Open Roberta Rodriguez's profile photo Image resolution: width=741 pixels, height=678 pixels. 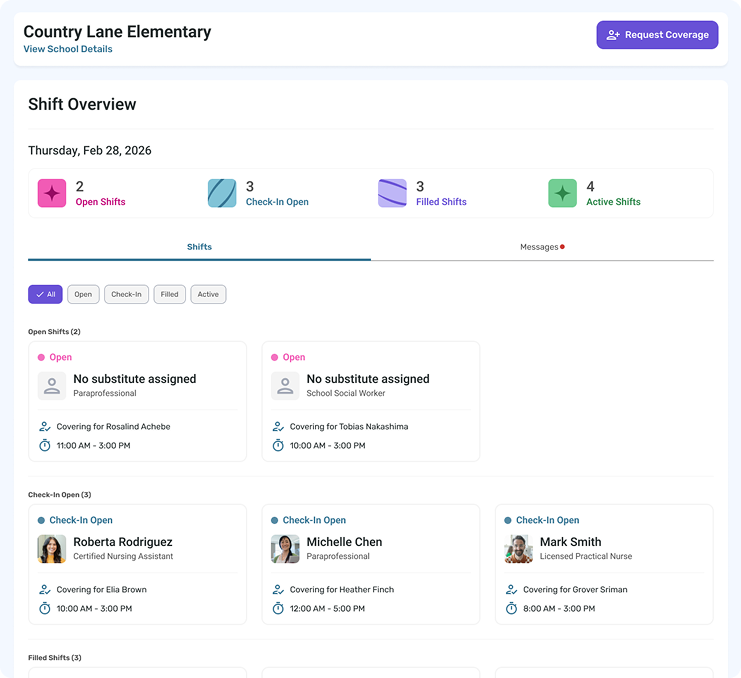[52, 549]
